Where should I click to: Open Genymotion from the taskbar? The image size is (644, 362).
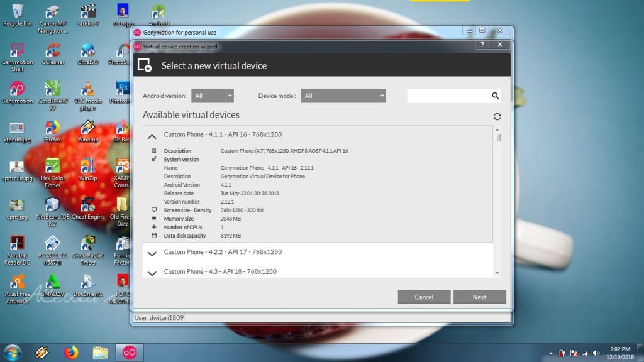point(130,352)
